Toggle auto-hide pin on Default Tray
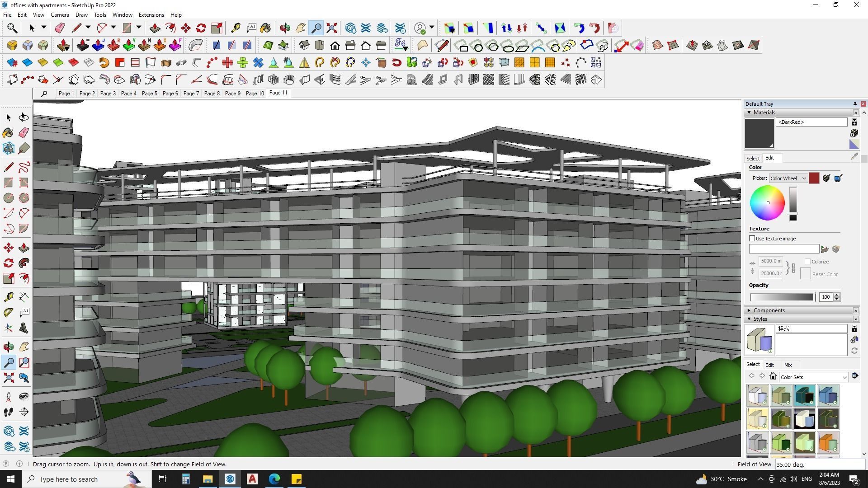 coord(855,104)
